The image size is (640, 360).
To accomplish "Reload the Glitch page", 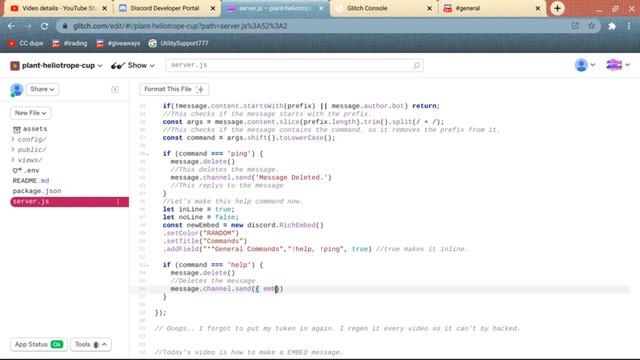I will (44, 26).
